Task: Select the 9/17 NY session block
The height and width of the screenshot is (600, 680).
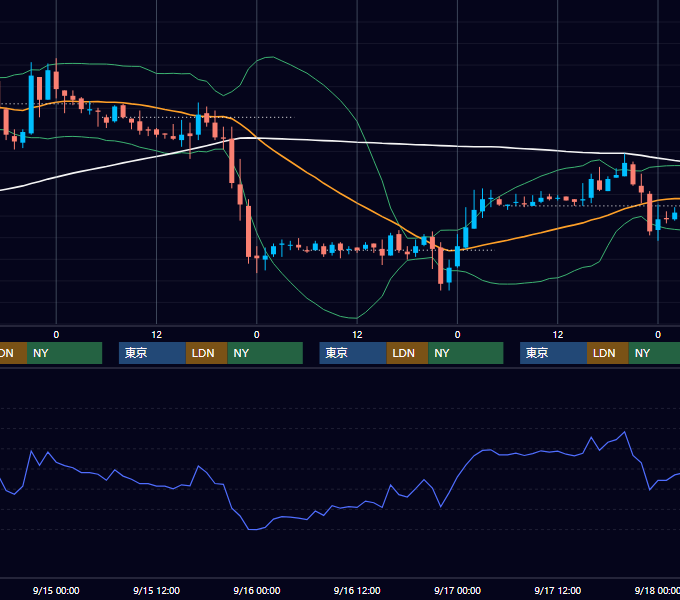Action: tap(654, 353)
